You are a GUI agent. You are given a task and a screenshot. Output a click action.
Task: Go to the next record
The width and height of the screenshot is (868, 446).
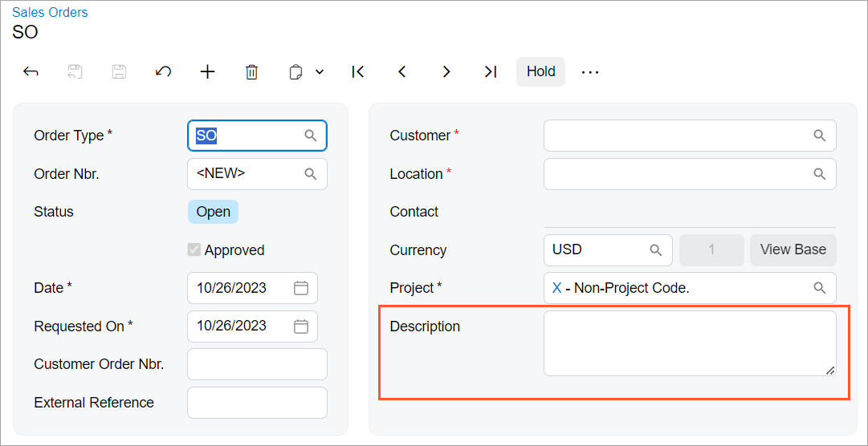pyautogui.click(x=446, y=71)
